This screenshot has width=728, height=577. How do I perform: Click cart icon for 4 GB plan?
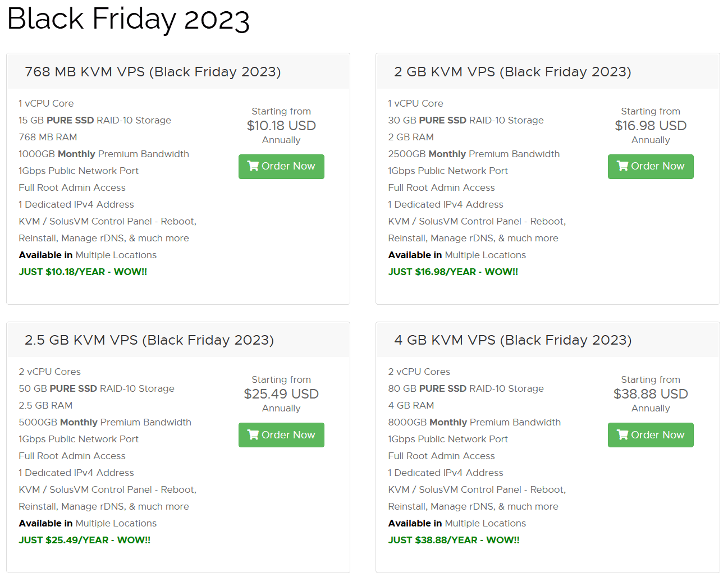622,435
